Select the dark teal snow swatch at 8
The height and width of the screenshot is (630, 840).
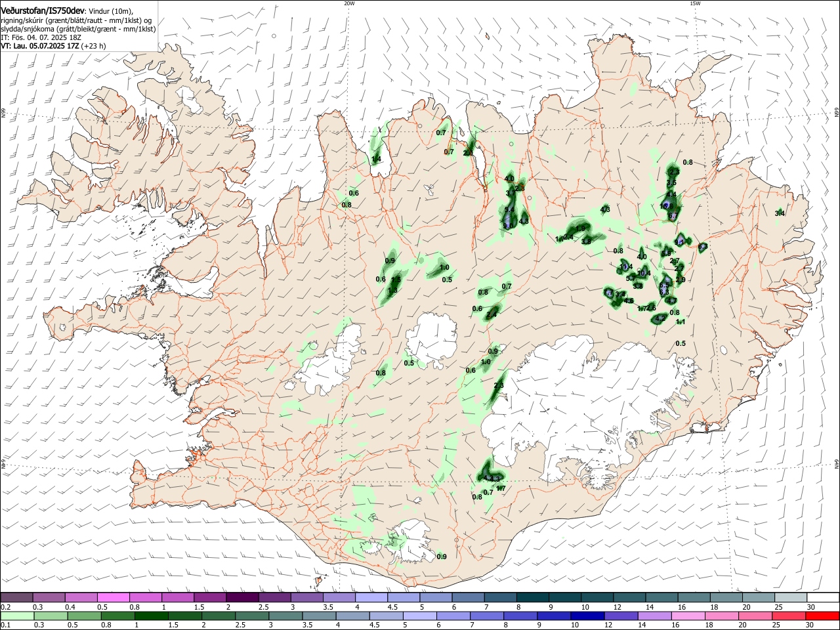click(x=533, y=598)
